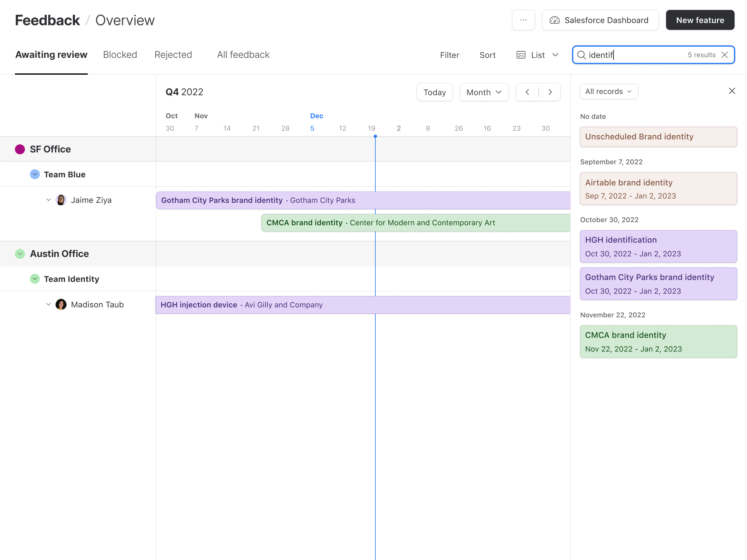Click the Filter button

449,55
